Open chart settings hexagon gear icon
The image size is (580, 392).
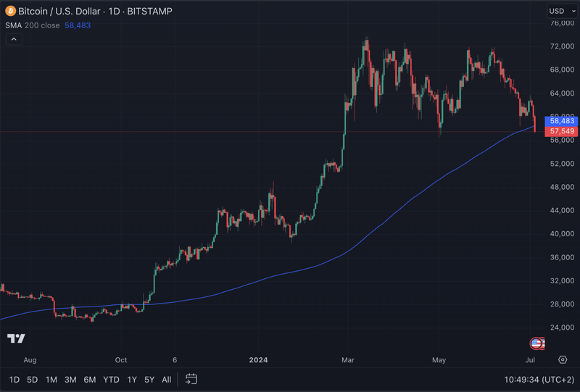point(563,359)
